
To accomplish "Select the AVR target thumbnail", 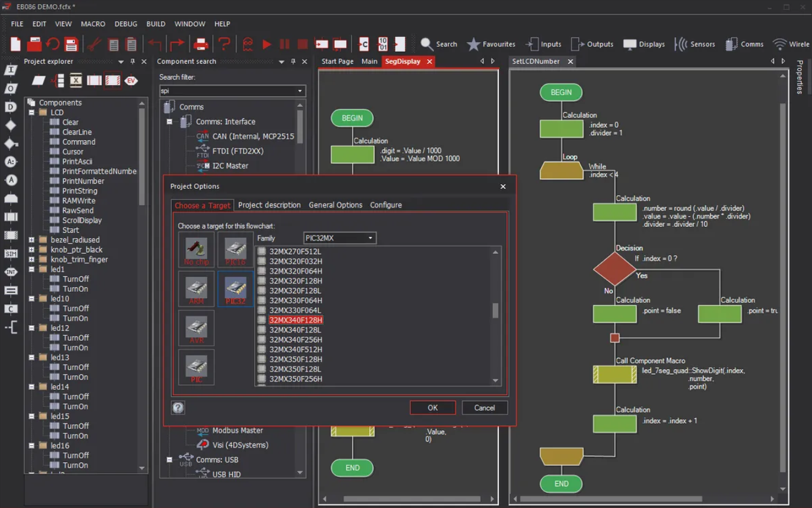I will point(196,328).
